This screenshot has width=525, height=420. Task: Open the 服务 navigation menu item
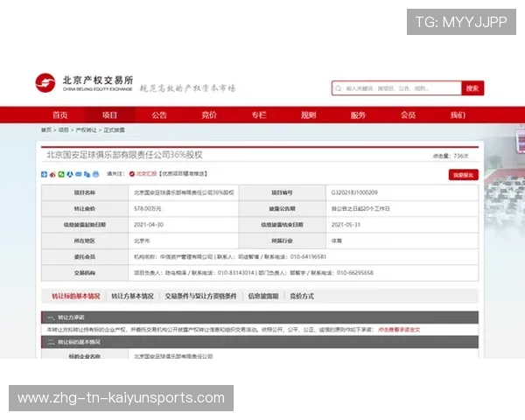pyautogui.click(x=358, y=115)
